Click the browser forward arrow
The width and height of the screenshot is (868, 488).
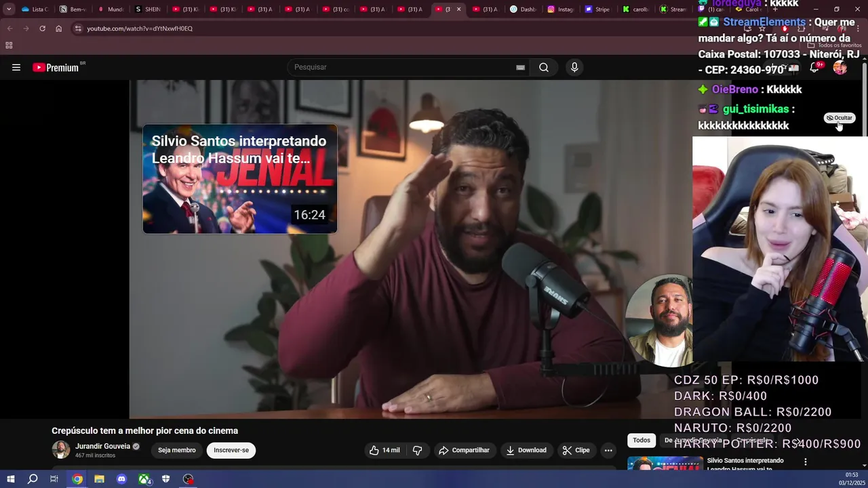click(x=26, y=28)
